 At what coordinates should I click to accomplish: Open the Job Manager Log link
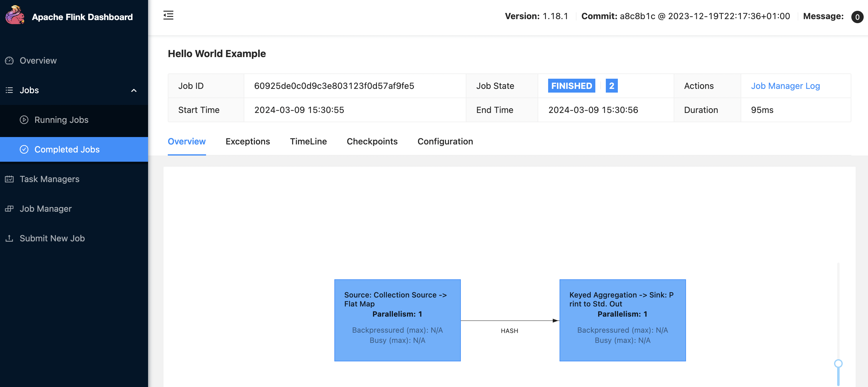(785, 86)
